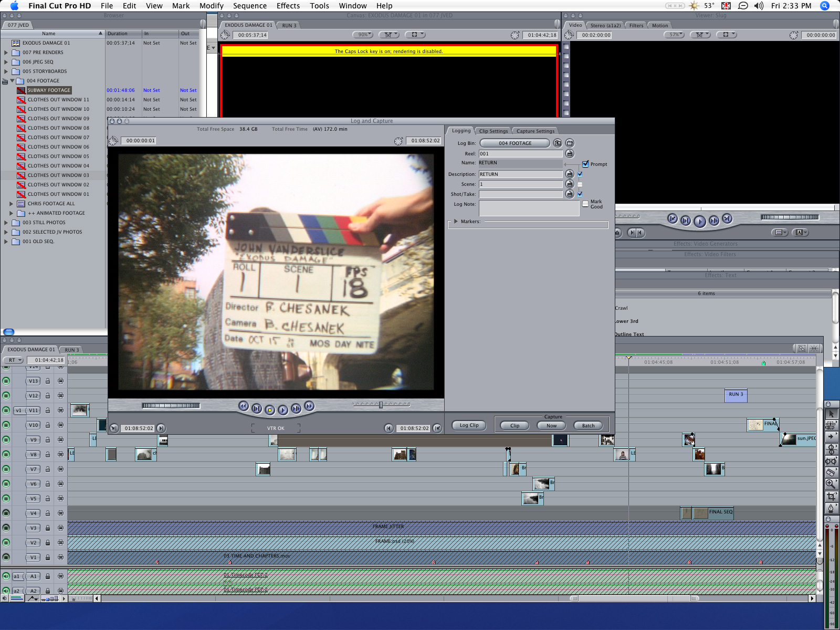Switch to the Capture Settings tab
This screenshot has height=630, width=840.
coord(535,131)
